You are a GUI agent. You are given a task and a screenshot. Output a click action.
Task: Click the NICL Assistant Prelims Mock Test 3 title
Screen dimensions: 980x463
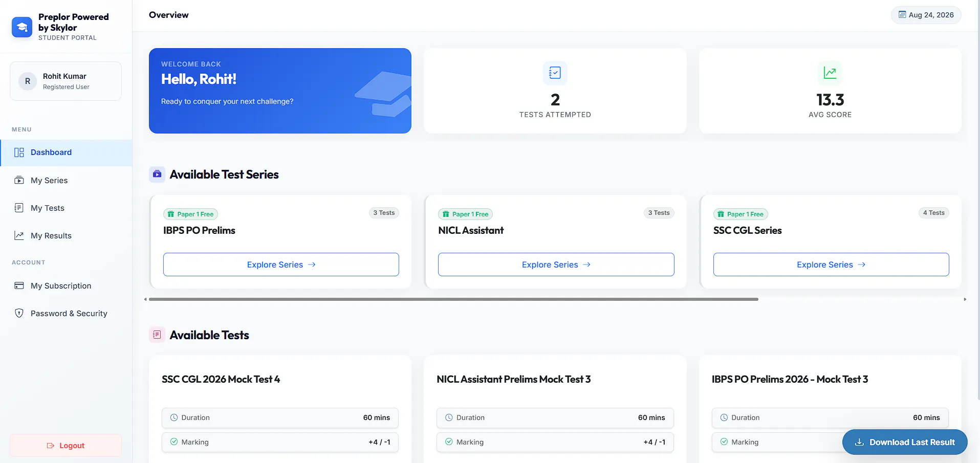[514, 379]
